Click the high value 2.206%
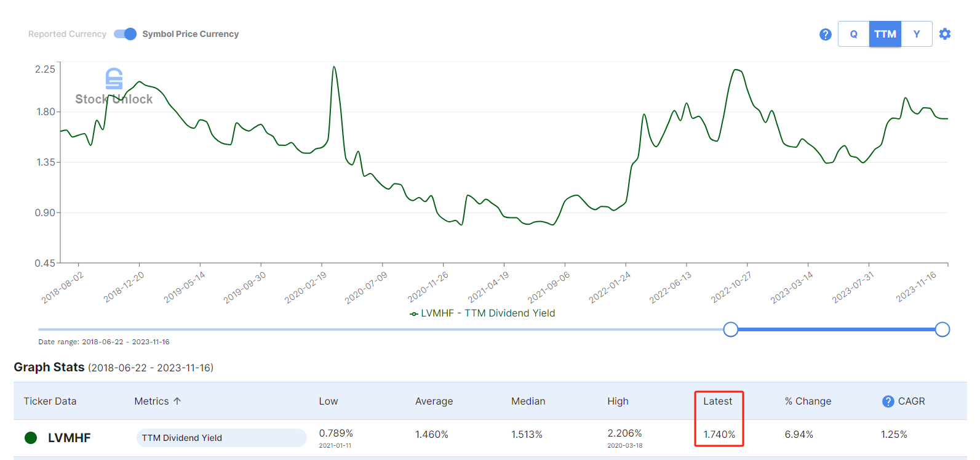The image size is (980, 460). [624, 434]
